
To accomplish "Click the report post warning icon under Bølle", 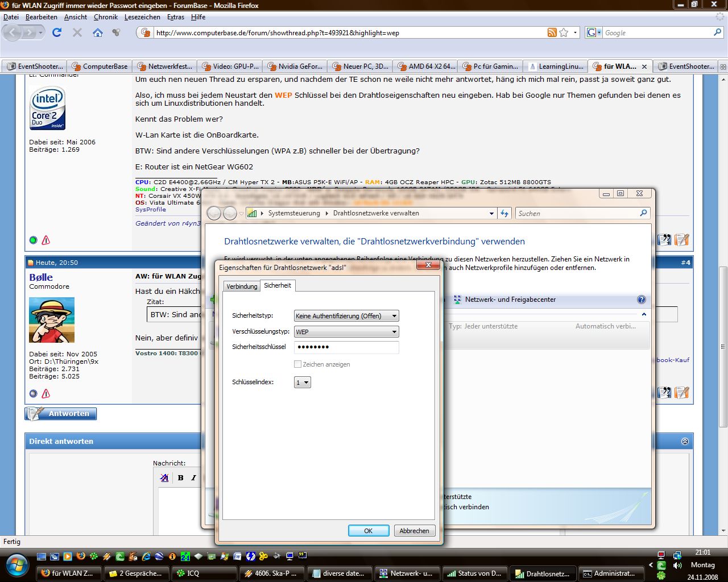I will [x=46, y=393].
